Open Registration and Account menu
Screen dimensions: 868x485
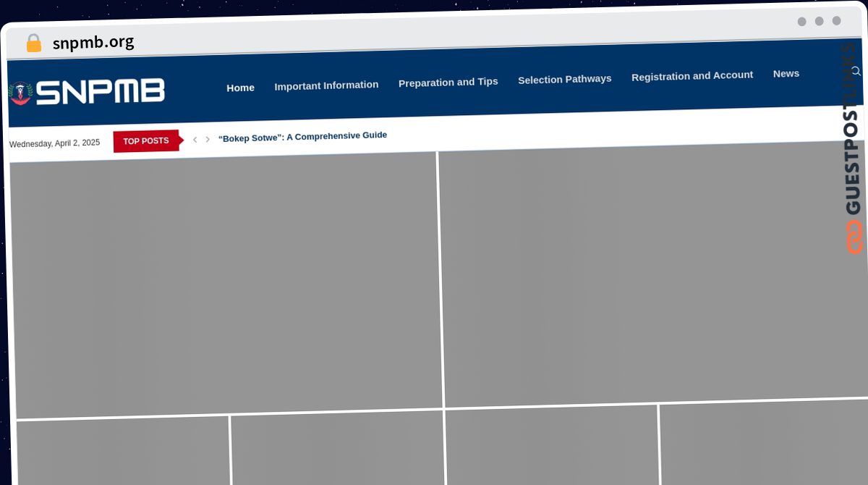tap(692, 75)
